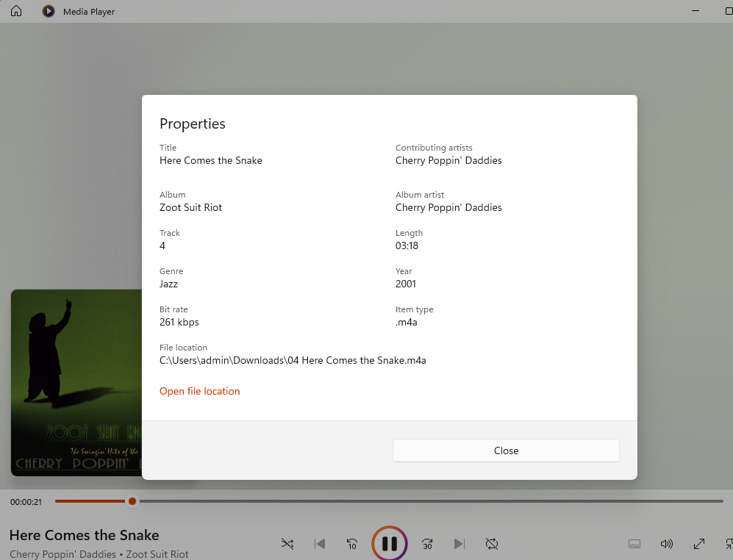Viewport: 733px width, 560px height.
Task: Navigate to Media Player home
Action: pyautogui.click(x=15, y=11)
